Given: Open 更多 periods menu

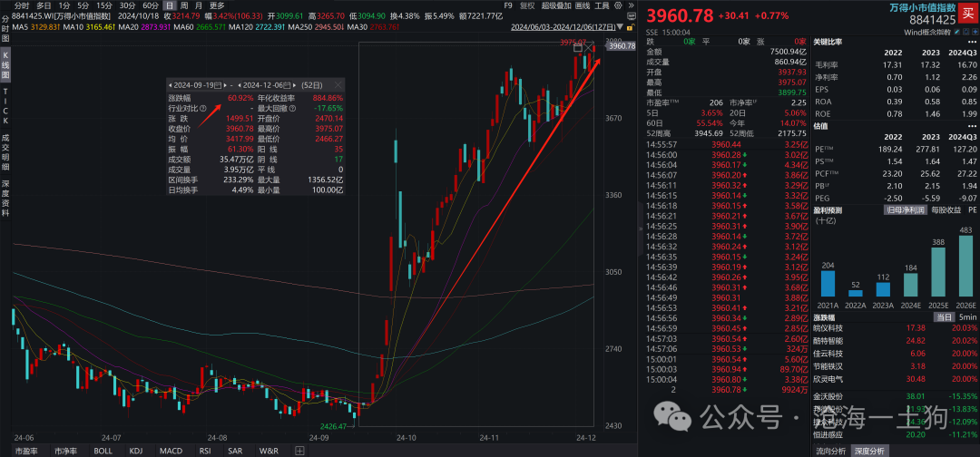Looking at the screenshot, I should (217, 5).
